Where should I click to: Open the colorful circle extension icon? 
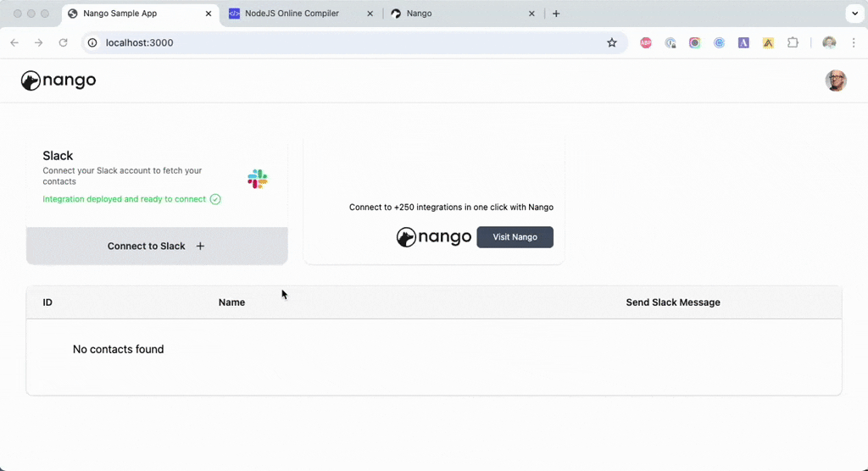pos(695,42)
